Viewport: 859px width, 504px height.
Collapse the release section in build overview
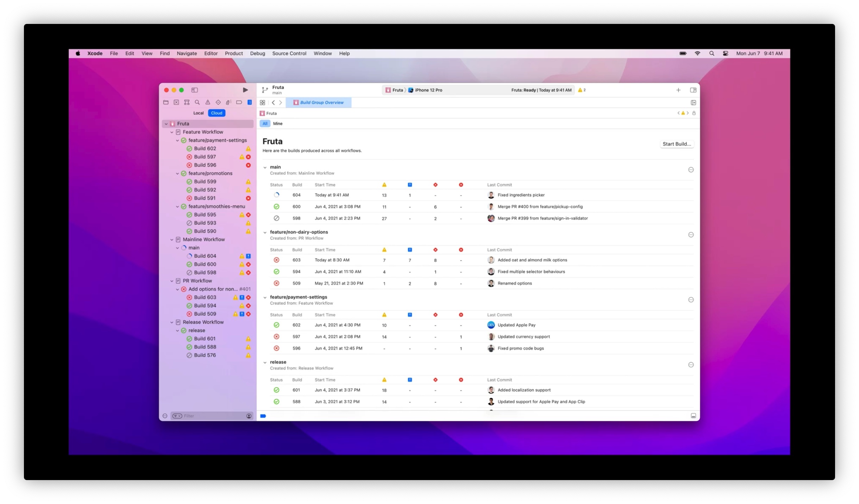(265, 362)
